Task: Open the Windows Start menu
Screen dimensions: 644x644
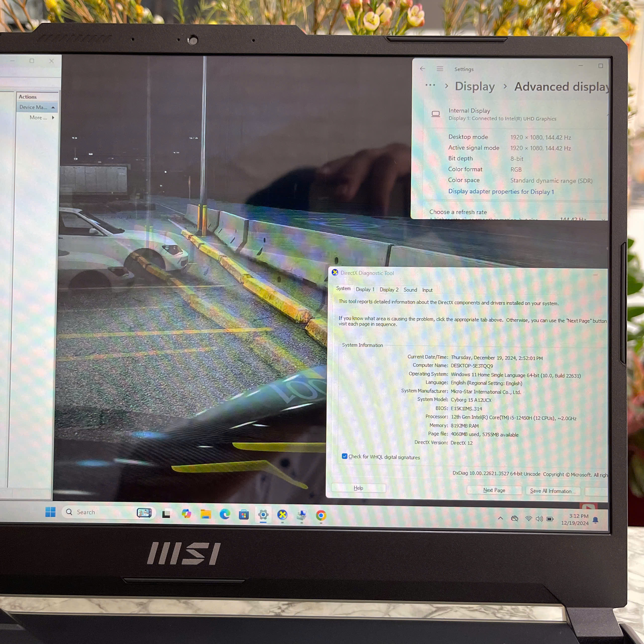Action: pos(50,512)
